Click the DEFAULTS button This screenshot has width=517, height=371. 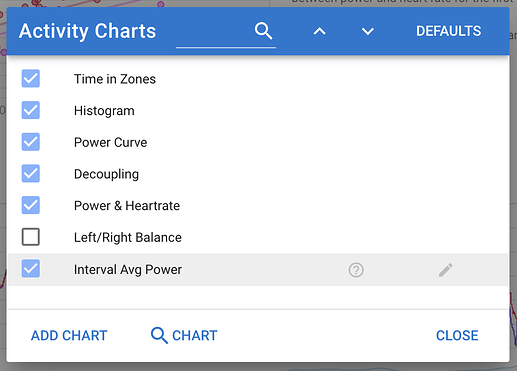point(448,31)
